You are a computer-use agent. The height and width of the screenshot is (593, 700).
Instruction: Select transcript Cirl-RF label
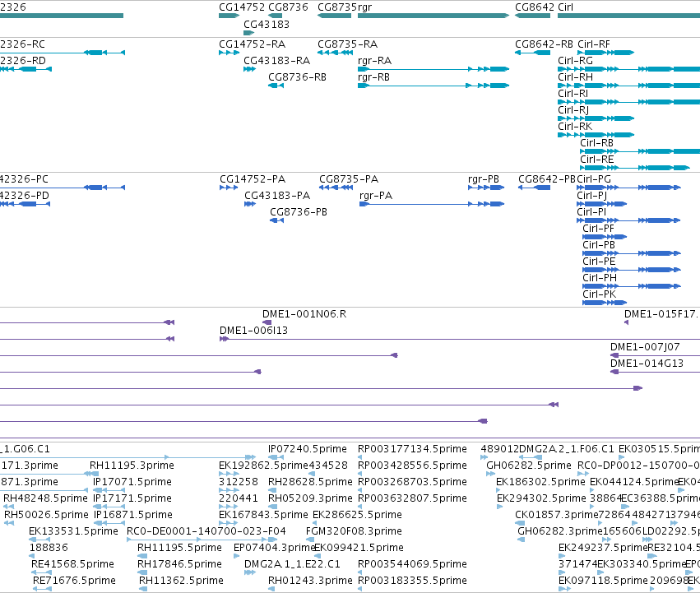[594, 44]
